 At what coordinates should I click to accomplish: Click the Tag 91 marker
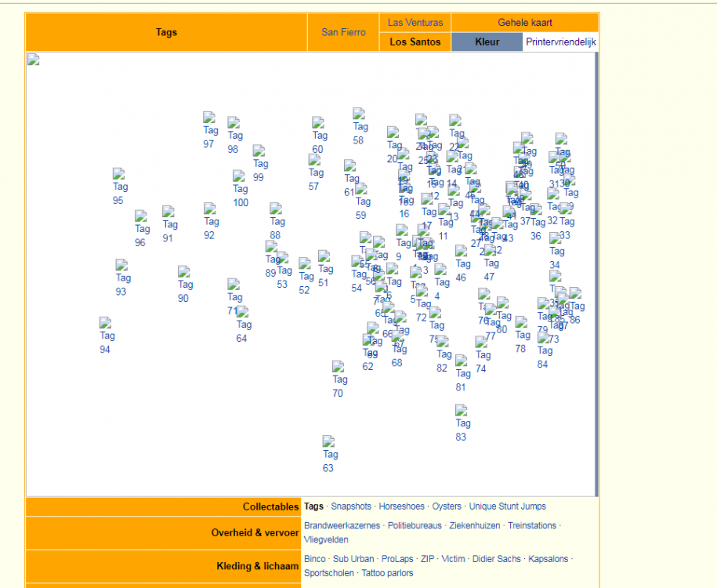click(169, 225)
